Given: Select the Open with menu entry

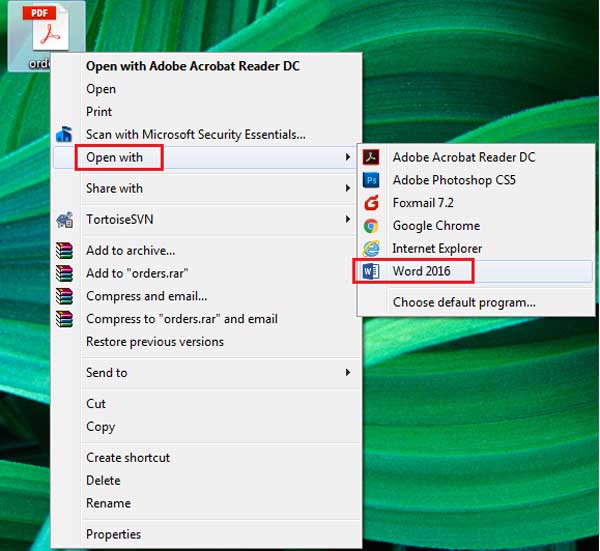Looking at the screenshot, I should coord(203,157).
